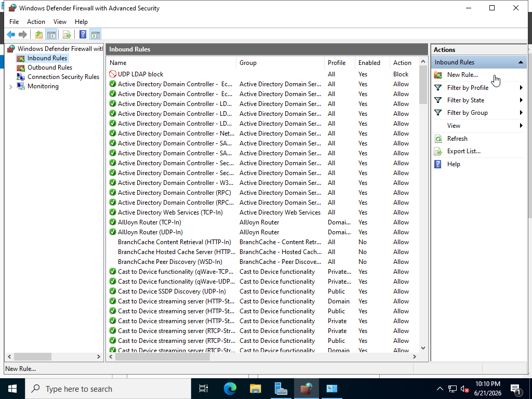Image resolution: width=532 pixels, height=399 pixels.
Task: Open File Explorer from the taskbar
Action: pyautogui.click(x=255, y=389)
